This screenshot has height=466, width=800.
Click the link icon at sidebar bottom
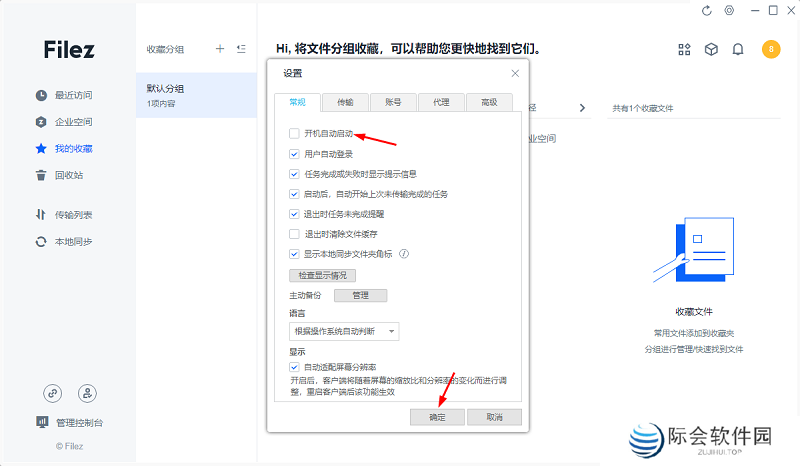point(53,393)
